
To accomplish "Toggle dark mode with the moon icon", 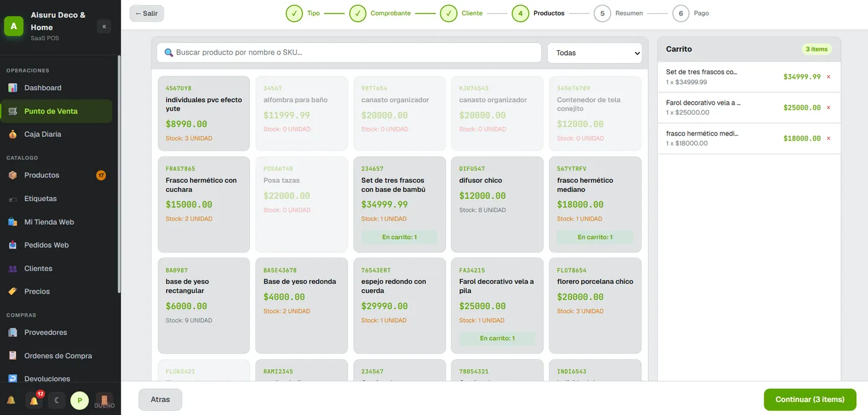I will tap(56, 401).
